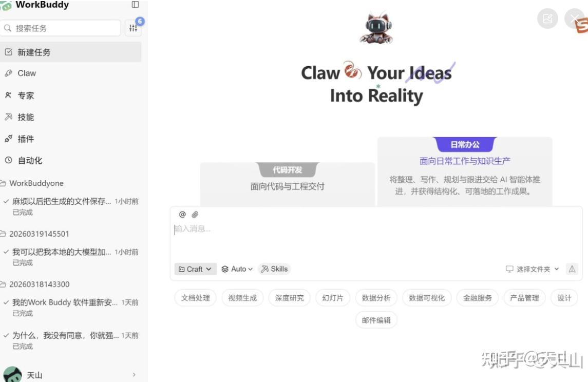Image resolution: width=588 pixels, height=382 pixels.
Task: Open task 我的Work Buddy 软件重新安
Action: click(x=70, y=308)
